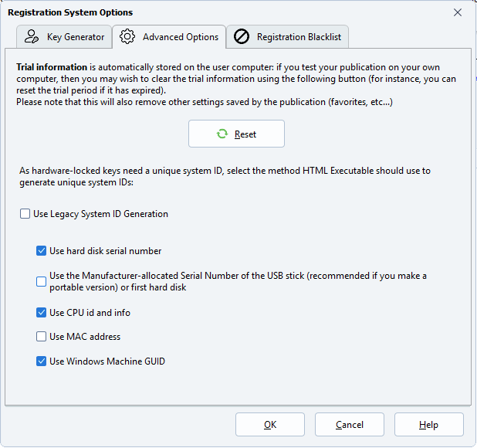Select the Advanced Options tab label
Image resolution: width=477 pixels, height=448 pixels.
pos(180,37)
